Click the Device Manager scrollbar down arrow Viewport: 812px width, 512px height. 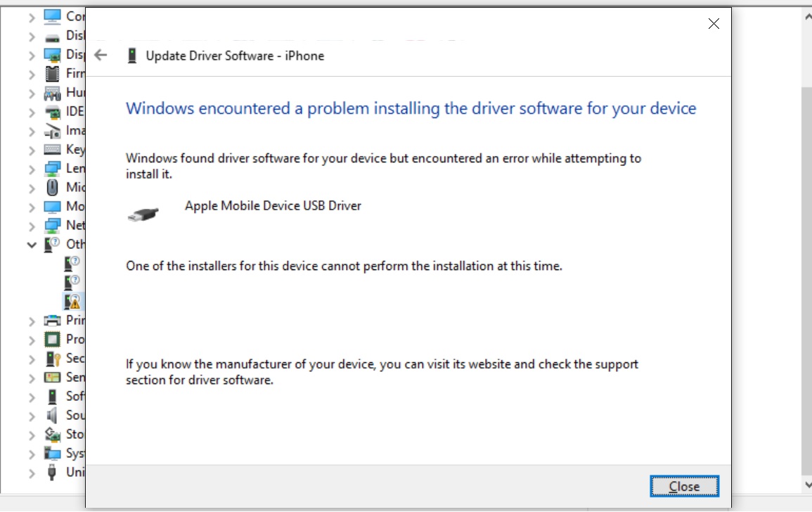[x=807, y=485]
